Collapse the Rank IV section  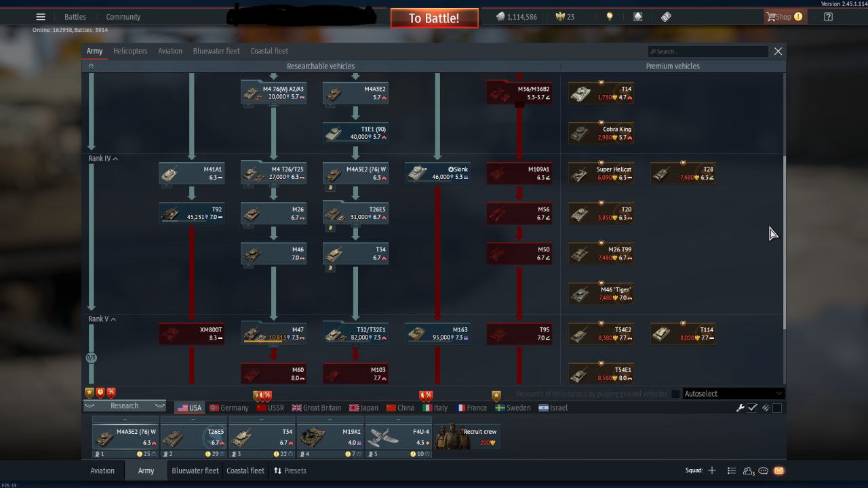tap(115, 159)
